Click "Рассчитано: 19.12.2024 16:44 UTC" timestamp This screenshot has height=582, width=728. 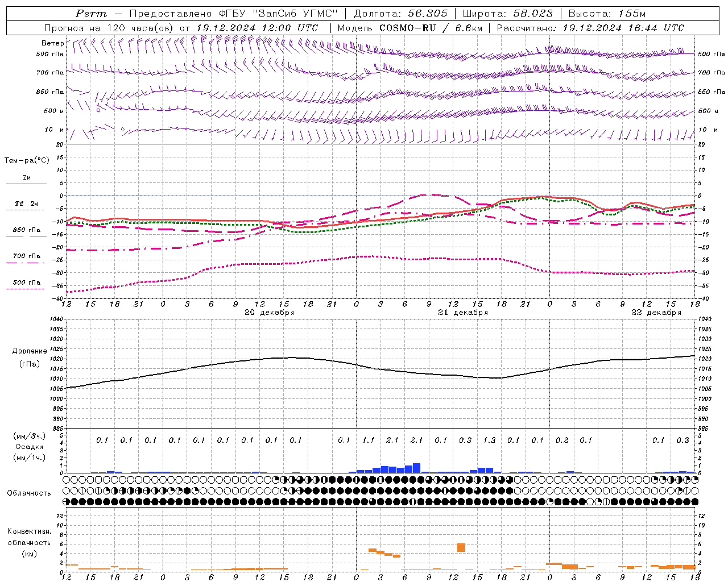[590, 28]
